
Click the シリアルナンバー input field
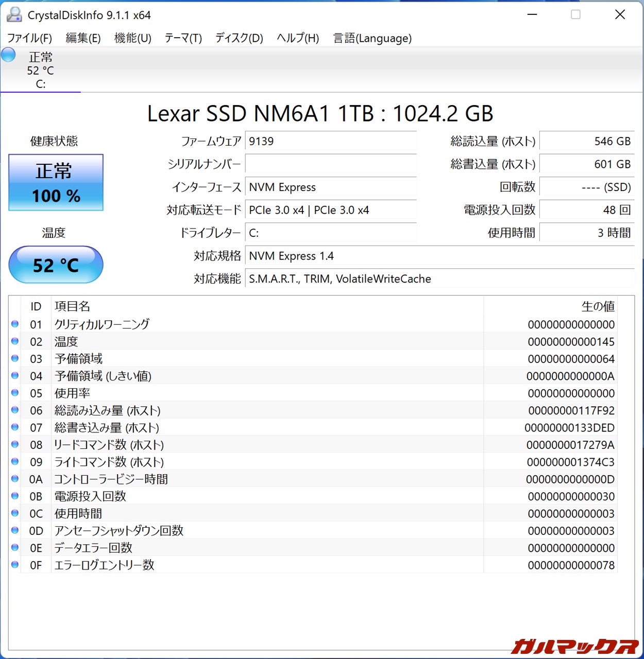click(x=331, y=164)
